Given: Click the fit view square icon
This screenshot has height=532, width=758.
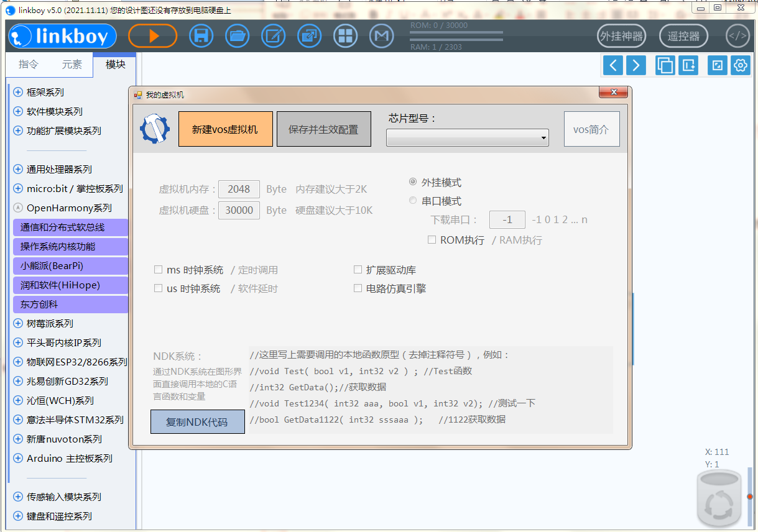Looking at the screenshot, I should [x=718, y=65].
